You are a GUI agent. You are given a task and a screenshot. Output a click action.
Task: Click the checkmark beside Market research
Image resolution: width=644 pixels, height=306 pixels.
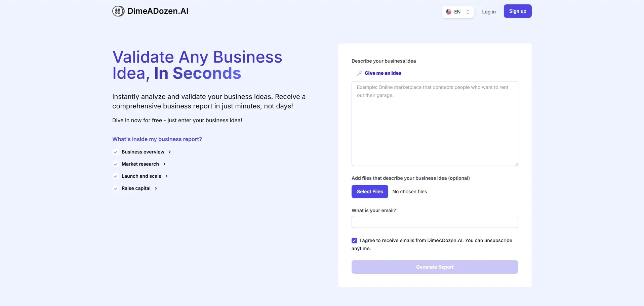(x=116, y=164)
